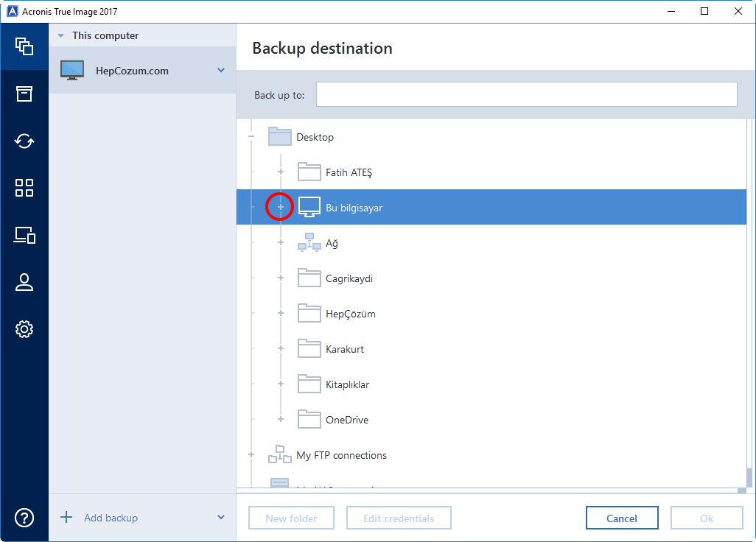Select the Kitaplıklar tree item

(347, 384)
